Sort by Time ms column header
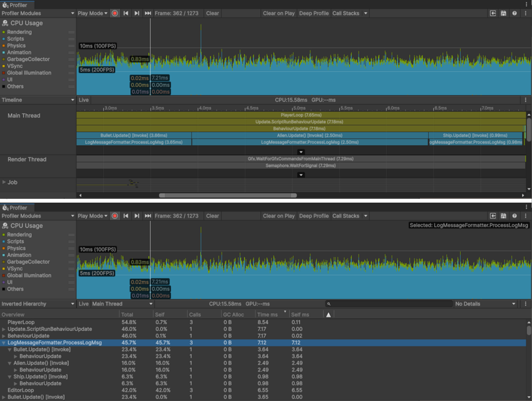The width and height of the screenshot is (532, 401). point(272,315)
